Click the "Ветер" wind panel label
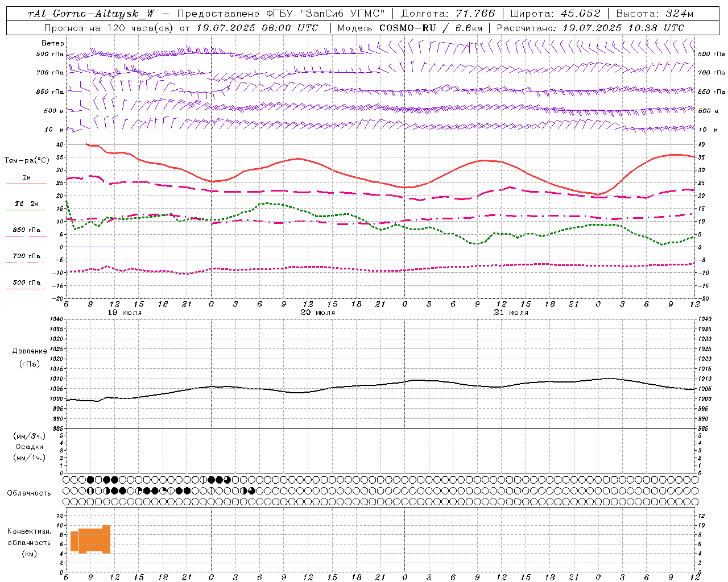Screen dimensions: 728x582 coord(52,43)
